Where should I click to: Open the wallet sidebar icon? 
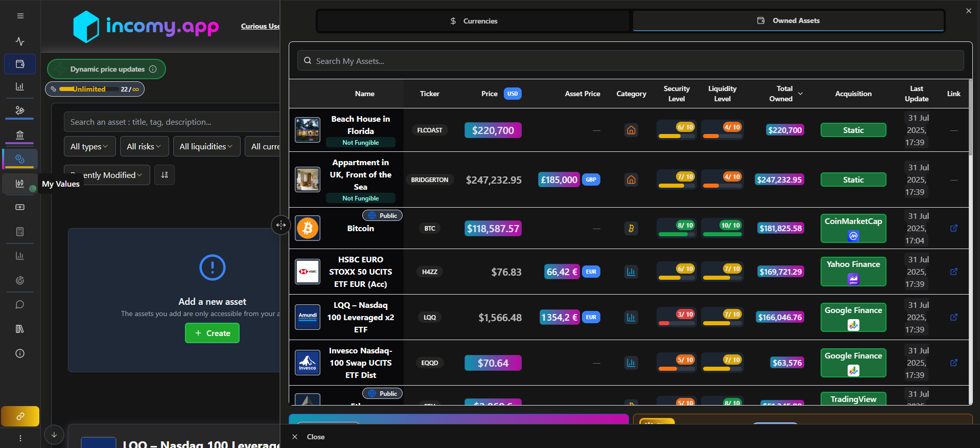pos(20,64)
